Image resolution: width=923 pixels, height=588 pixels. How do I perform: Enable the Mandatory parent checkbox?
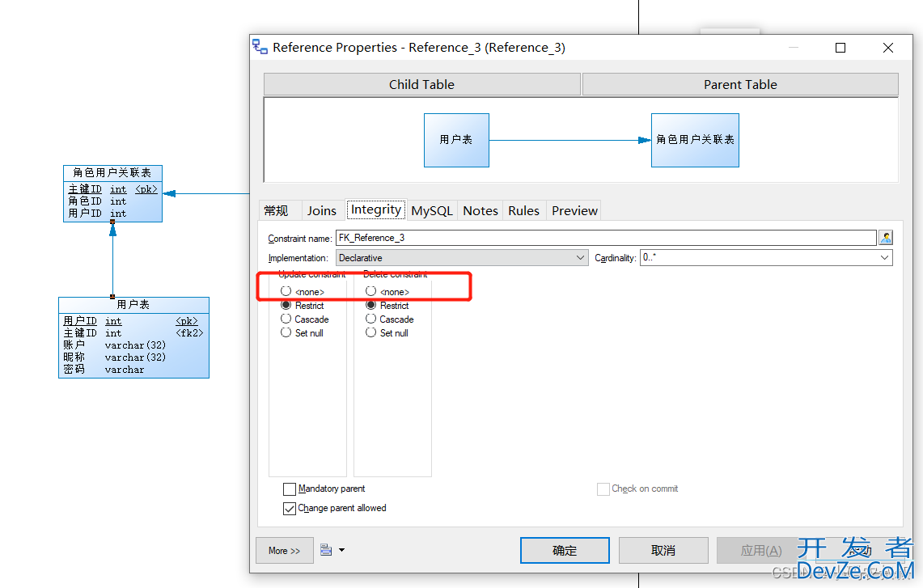click(290, 489)
